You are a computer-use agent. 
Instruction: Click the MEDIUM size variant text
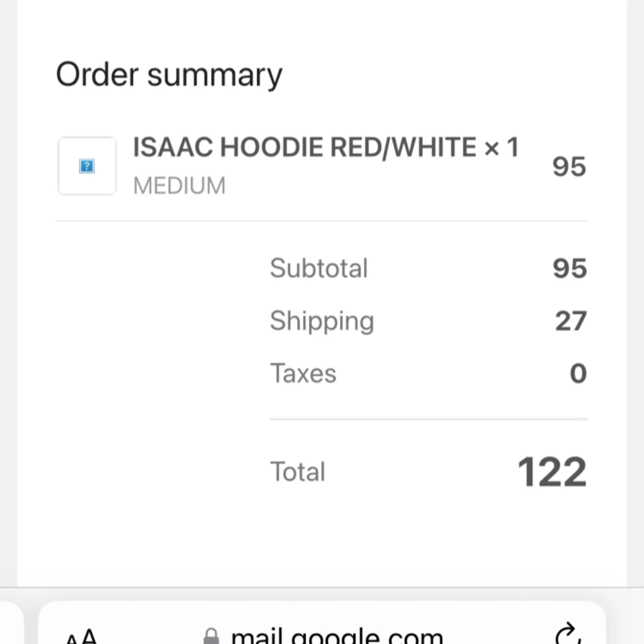pyautogui.click(x=180, y=185)
